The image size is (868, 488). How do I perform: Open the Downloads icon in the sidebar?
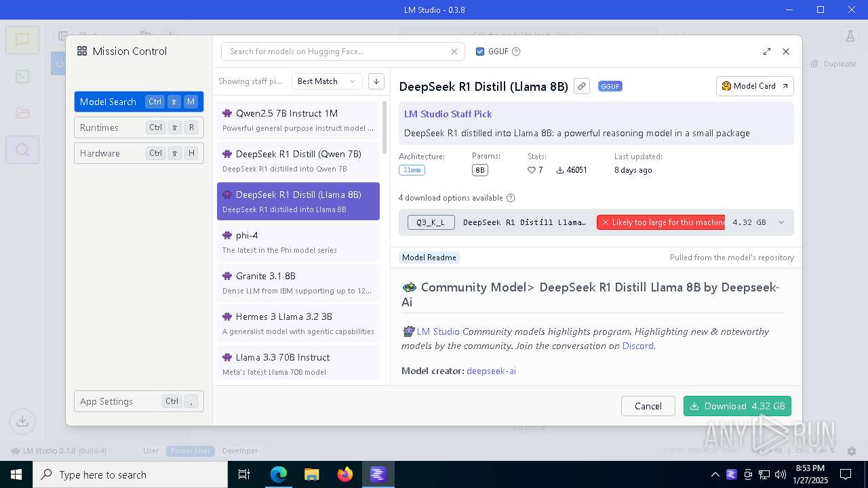[22, 421]
